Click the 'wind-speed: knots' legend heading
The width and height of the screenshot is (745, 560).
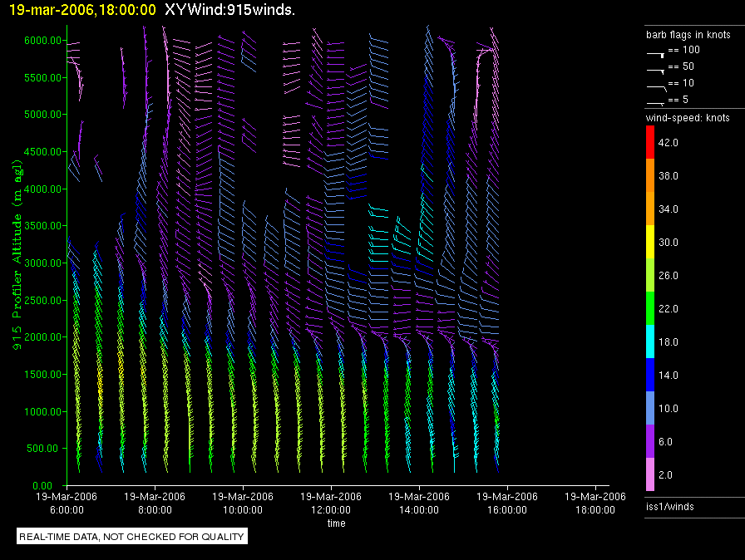tap(688, 118)
